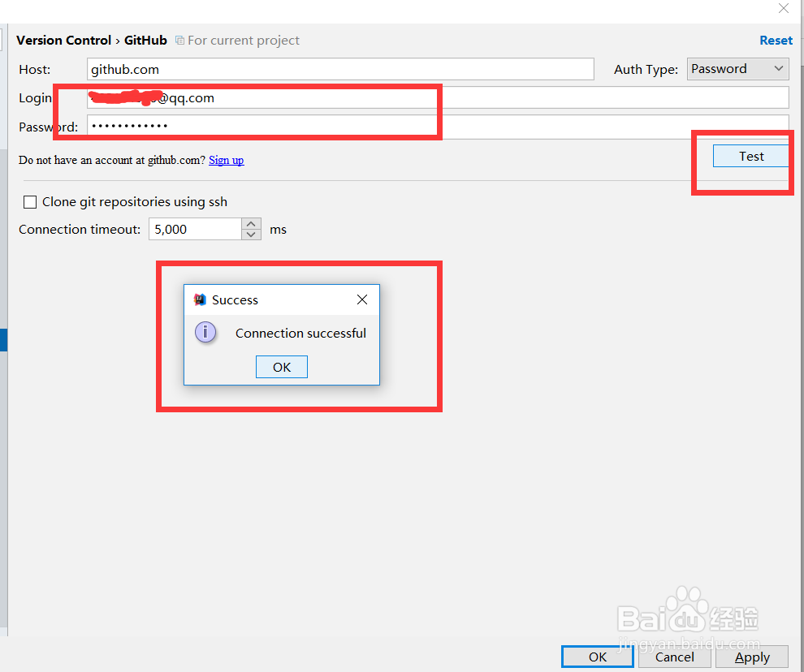Click the Login email field
Viewport: 804px width, 672px height.
click(x=438, y=97)
